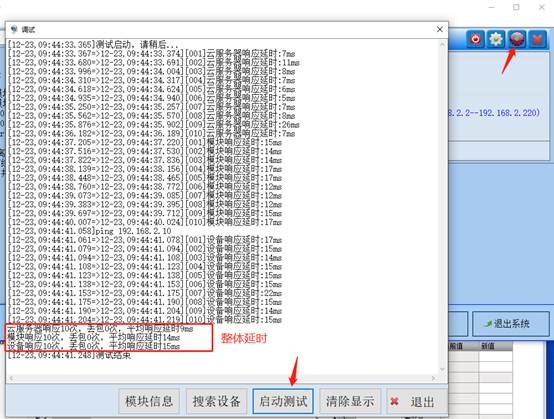
Task: Click the 模块信息 button
Action: click(149, 401)
